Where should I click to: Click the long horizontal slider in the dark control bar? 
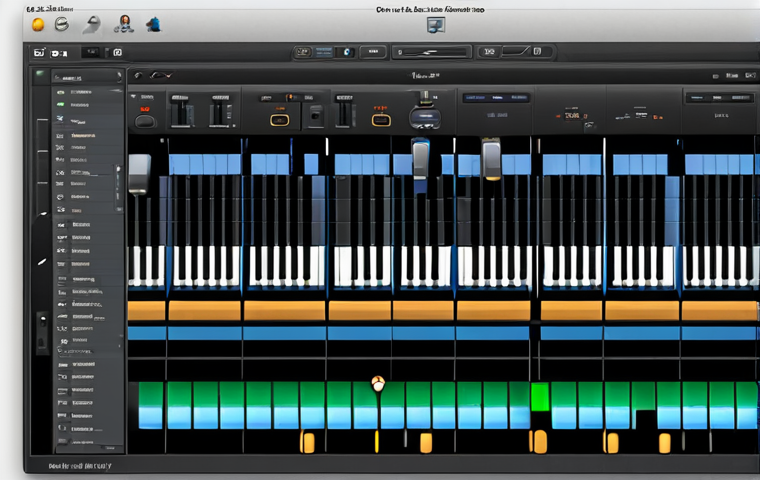click(432, 52)
